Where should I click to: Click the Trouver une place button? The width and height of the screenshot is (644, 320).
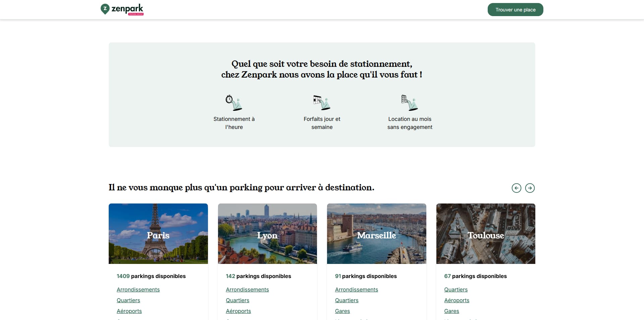515,10
